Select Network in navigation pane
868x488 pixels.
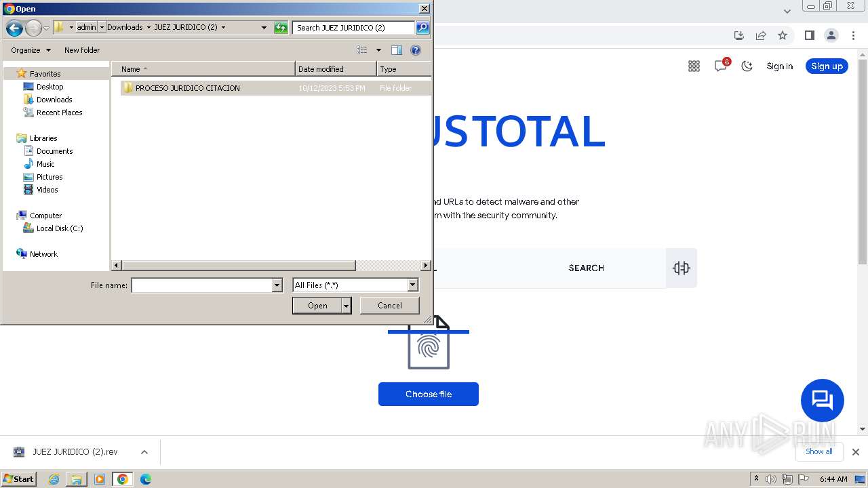(x=43, y=254)
